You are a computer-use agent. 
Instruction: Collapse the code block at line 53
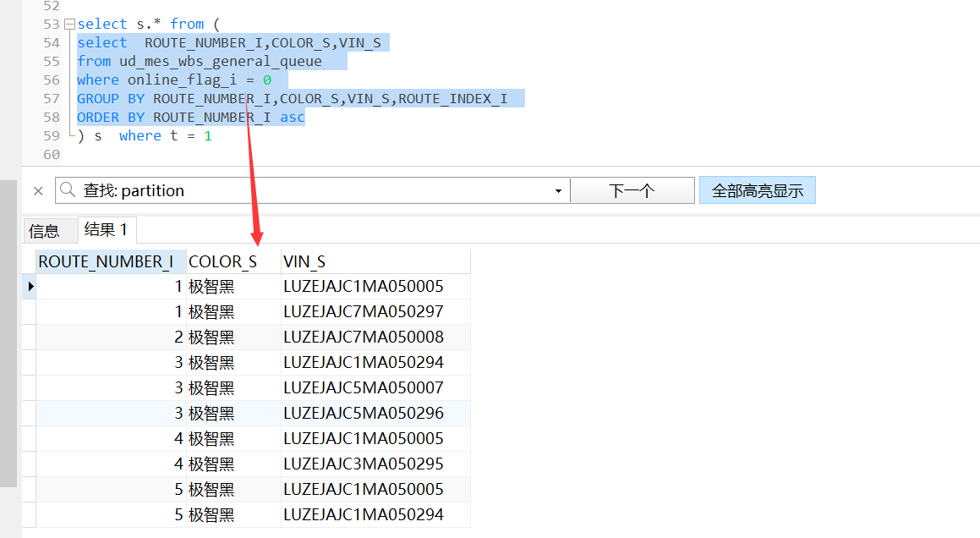[68, 24]
